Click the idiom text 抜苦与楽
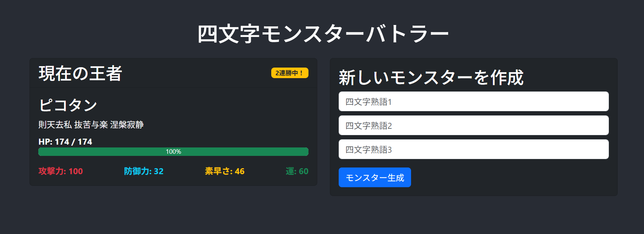Viewport: 644px width, 234px height. (x=91, y=125)
